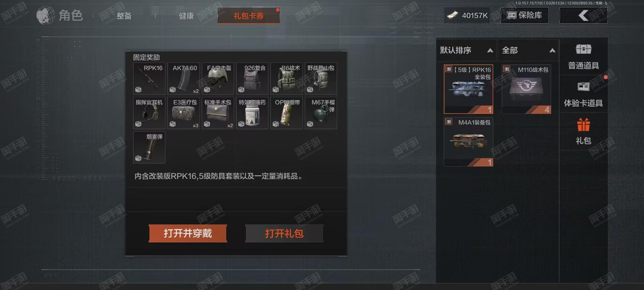Select the commander headset icon
The image size is (644, 290).
coord(149,113)
